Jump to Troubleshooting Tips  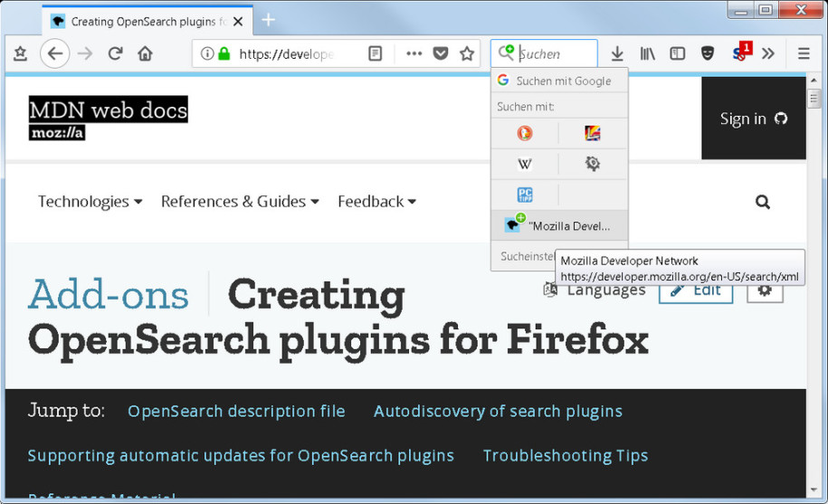pos(566,455)
